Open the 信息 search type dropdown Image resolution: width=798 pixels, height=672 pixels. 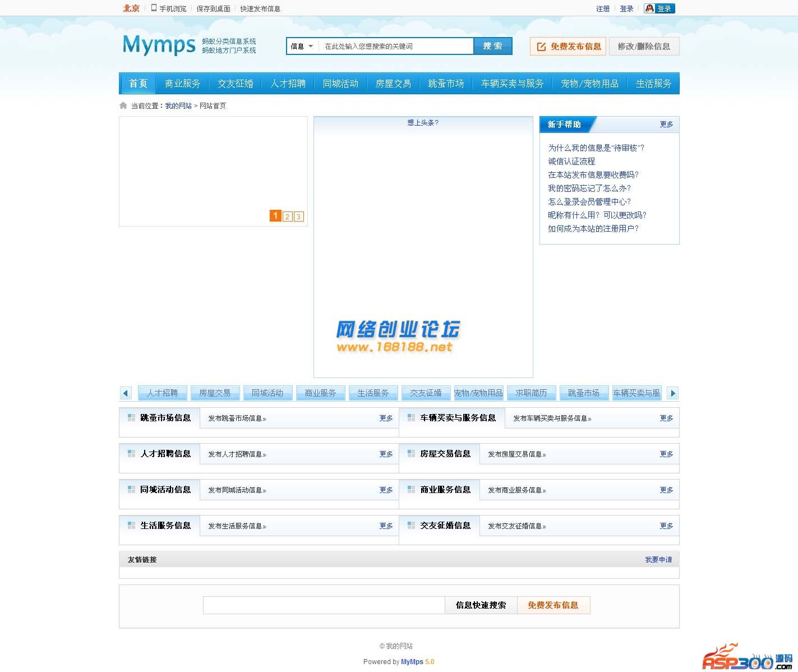pos(302,46)
